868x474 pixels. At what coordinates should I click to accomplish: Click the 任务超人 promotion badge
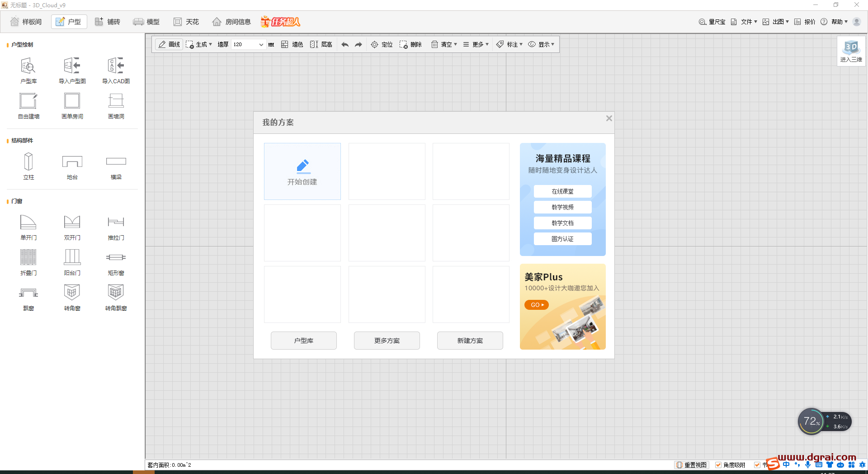point(280,21)
